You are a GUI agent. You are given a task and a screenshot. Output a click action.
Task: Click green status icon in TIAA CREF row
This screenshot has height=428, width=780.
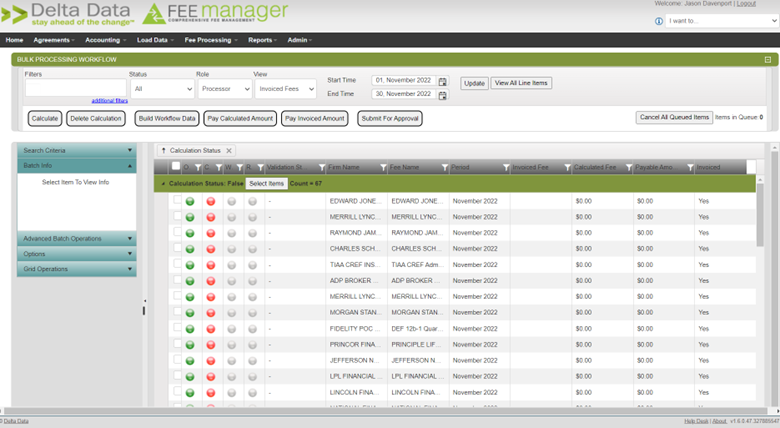coord(190,265)
